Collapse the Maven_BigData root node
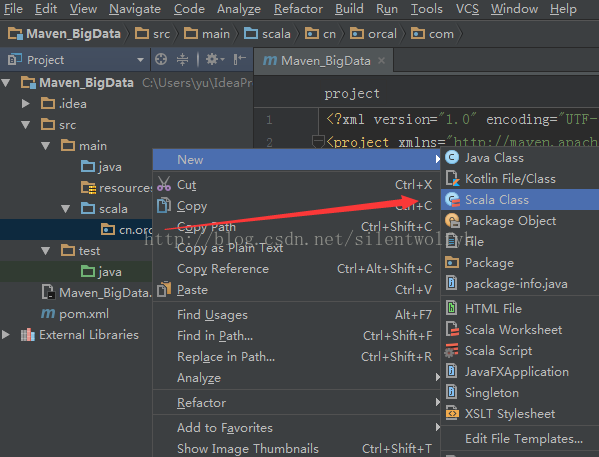Screen dimensions: 599x457 (x=6, y=83)
